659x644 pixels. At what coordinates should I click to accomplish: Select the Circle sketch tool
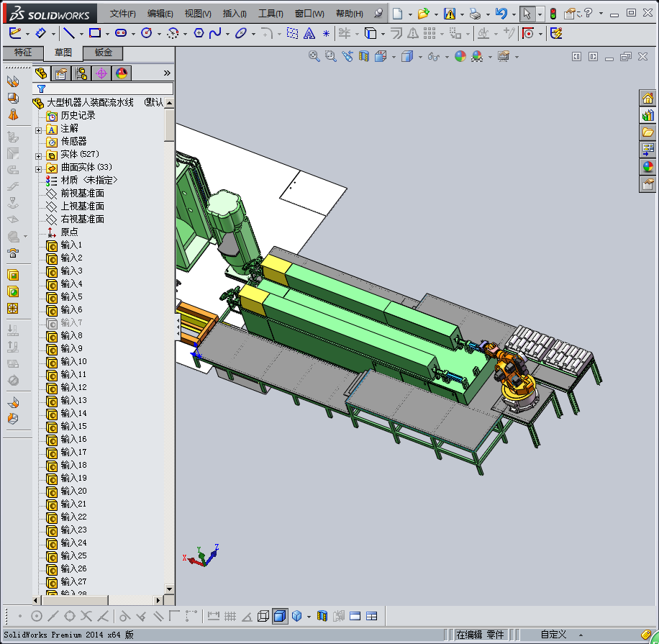(x=147, y=33)
